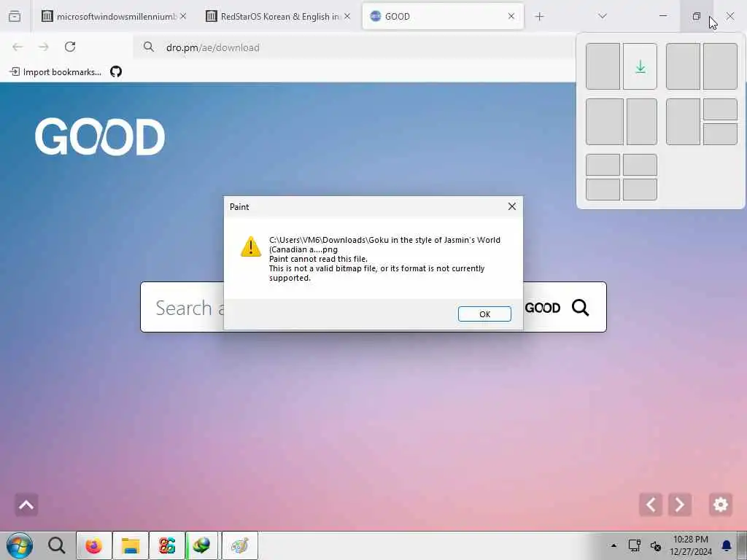747x560 pixels.
Task: Open Paint palette icon in taskbar
Action: (239, 545)
